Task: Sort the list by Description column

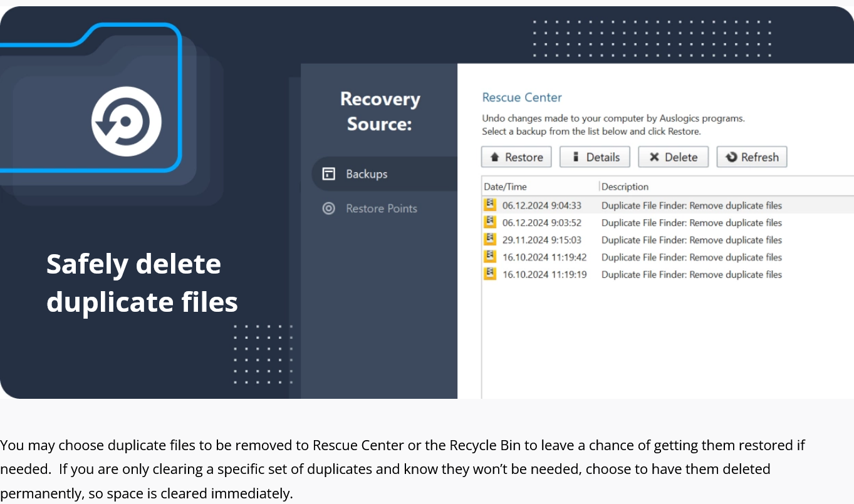Action: coord(625,186)
